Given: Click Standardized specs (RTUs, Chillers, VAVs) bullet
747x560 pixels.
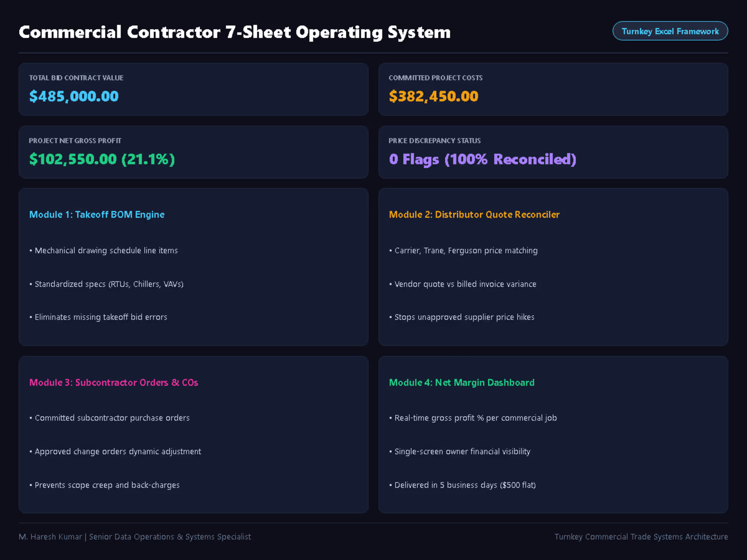Looking at the screenshot, I should click(x=107, y=284).
